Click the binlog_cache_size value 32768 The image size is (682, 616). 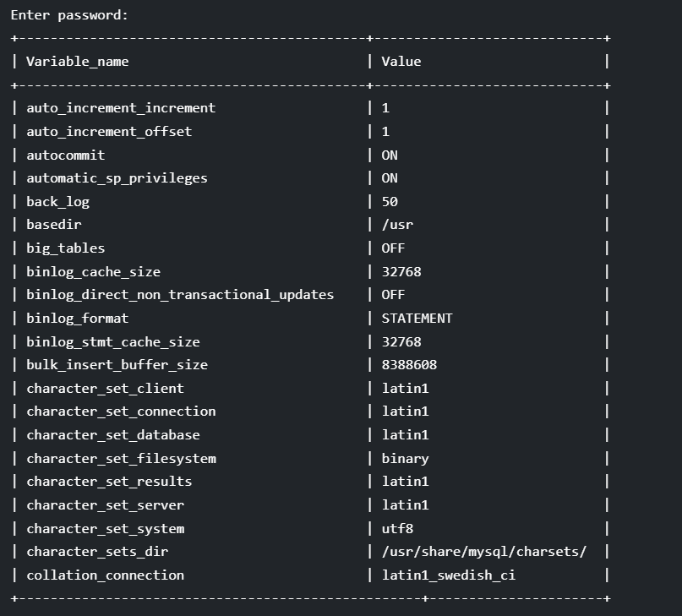click(401, 272)
